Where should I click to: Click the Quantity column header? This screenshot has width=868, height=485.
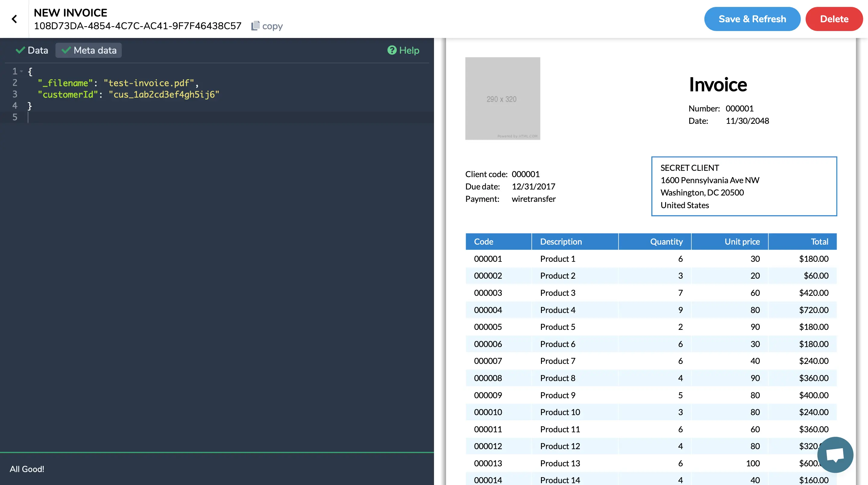click(666, 242)
